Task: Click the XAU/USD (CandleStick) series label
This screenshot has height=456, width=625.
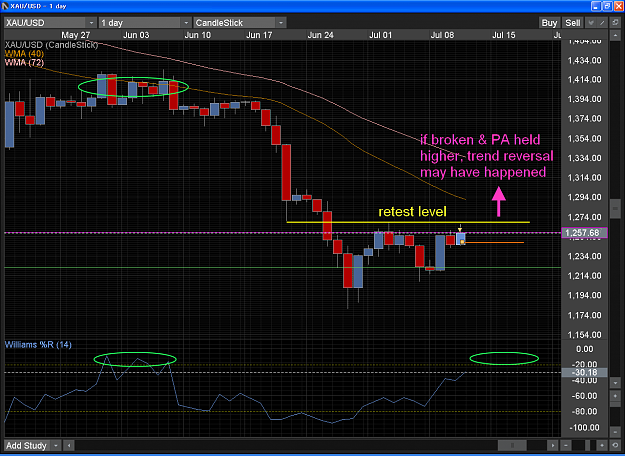Action: (51, 45)
